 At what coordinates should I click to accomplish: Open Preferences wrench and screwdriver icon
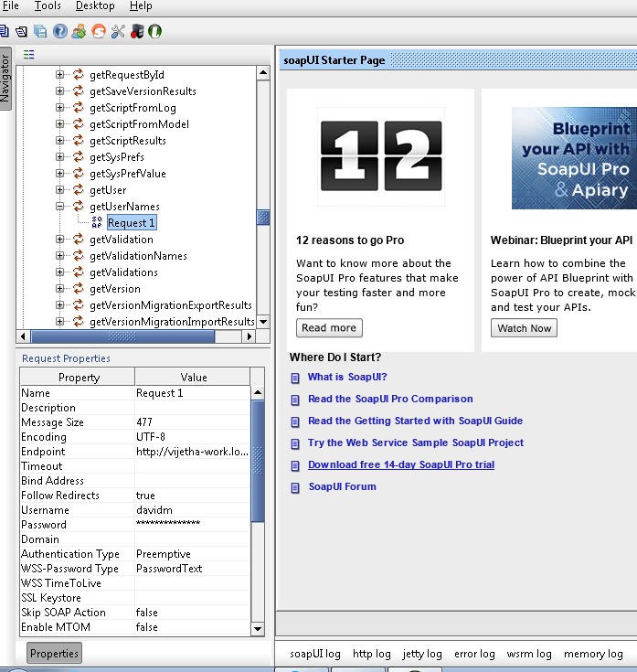tap(118, 31)
